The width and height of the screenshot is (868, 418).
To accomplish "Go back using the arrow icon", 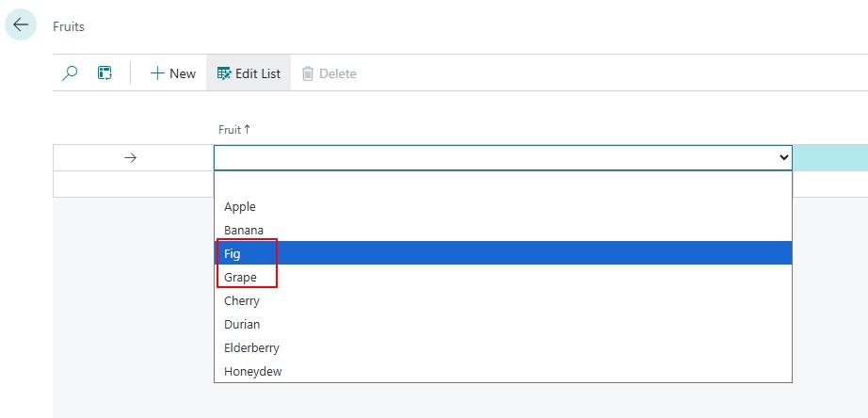I will pos(21,24).
